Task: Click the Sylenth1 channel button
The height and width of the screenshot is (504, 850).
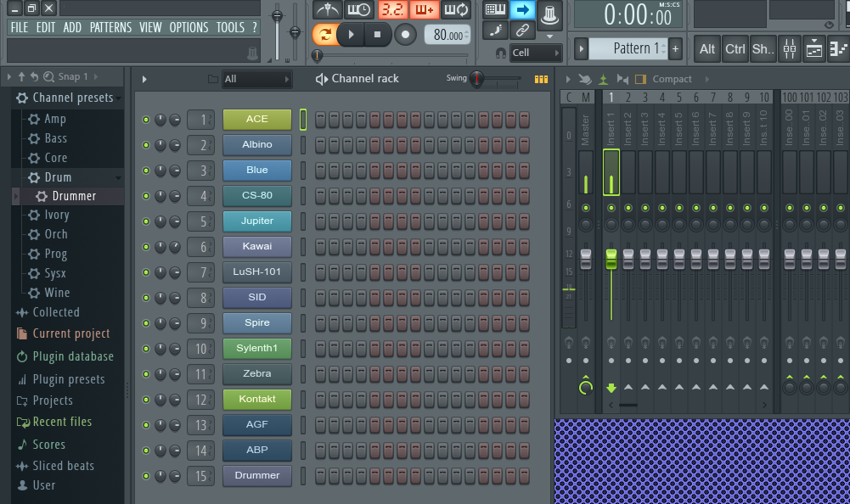Action: (256, 348)
